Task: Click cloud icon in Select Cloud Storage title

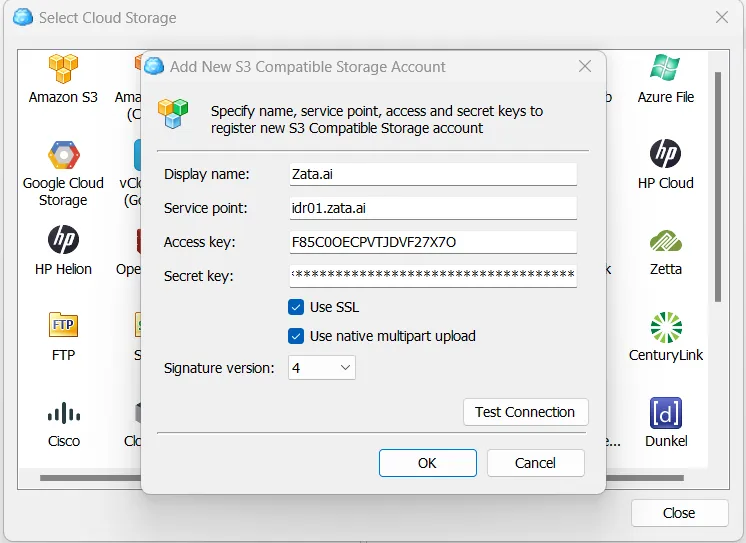Action: 23,17
